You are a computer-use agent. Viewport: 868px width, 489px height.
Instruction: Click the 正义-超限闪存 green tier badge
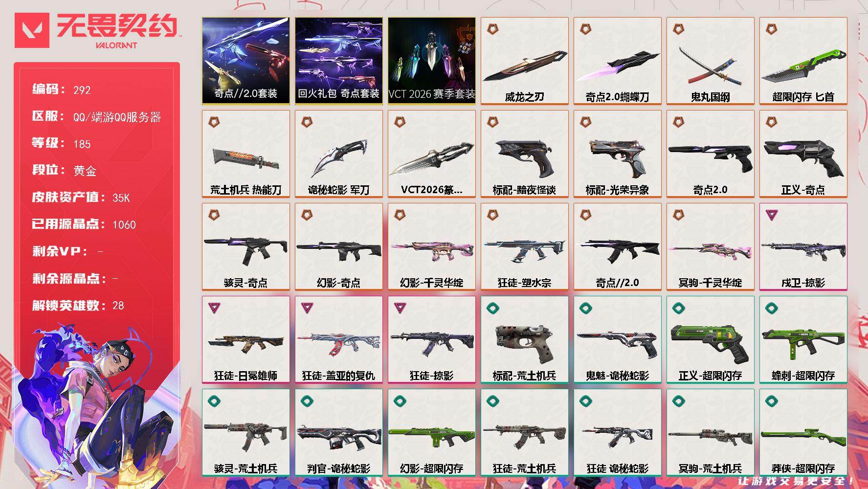click(678, 308)
